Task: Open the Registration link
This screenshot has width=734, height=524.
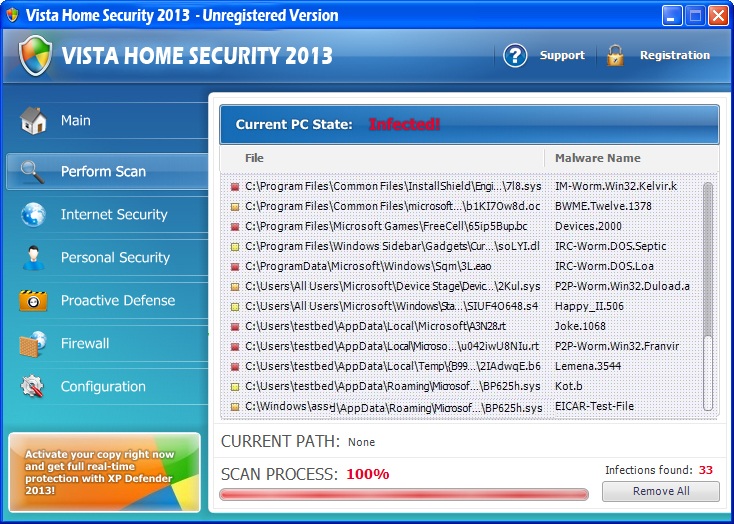Action: click(x=675, y=55)
